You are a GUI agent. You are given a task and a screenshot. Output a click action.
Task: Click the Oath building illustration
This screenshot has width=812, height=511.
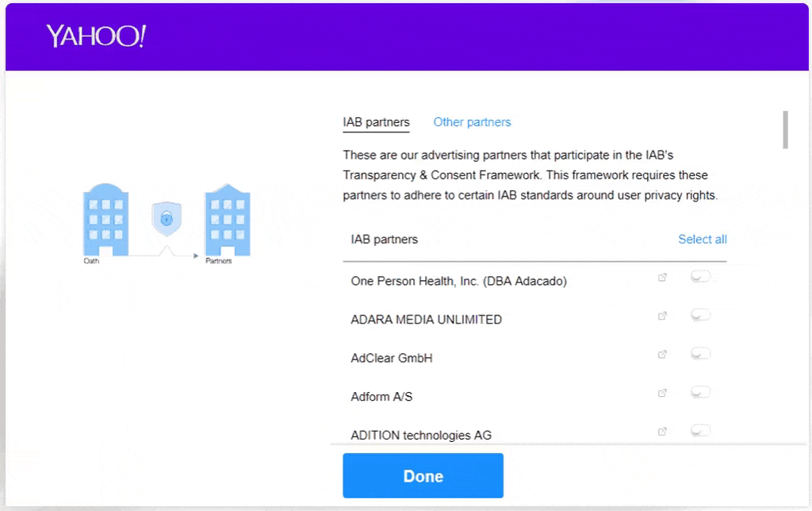point(105,220)
